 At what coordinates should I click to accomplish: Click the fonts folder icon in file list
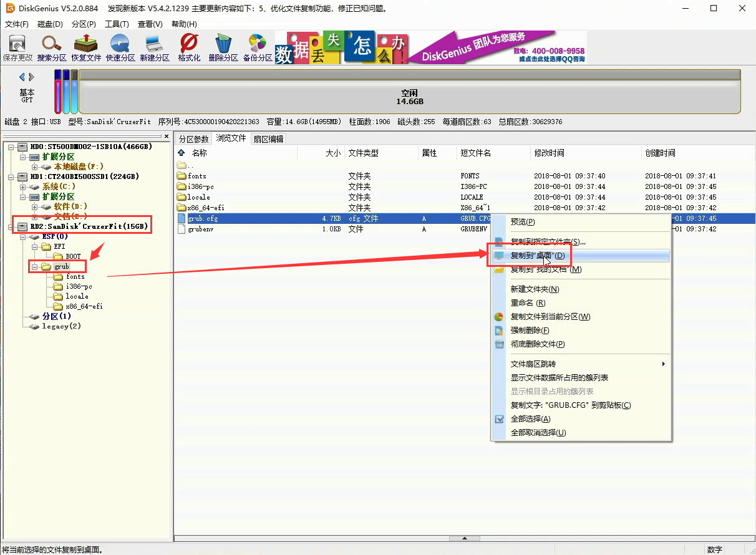(x=182, y=176)
